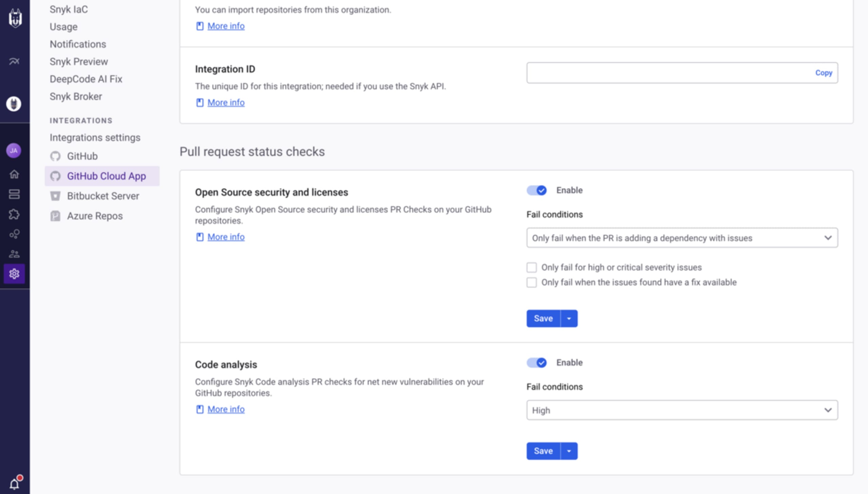Open More info link under Open Source security
Screen dimensions: 868x494
coord(226,237)
